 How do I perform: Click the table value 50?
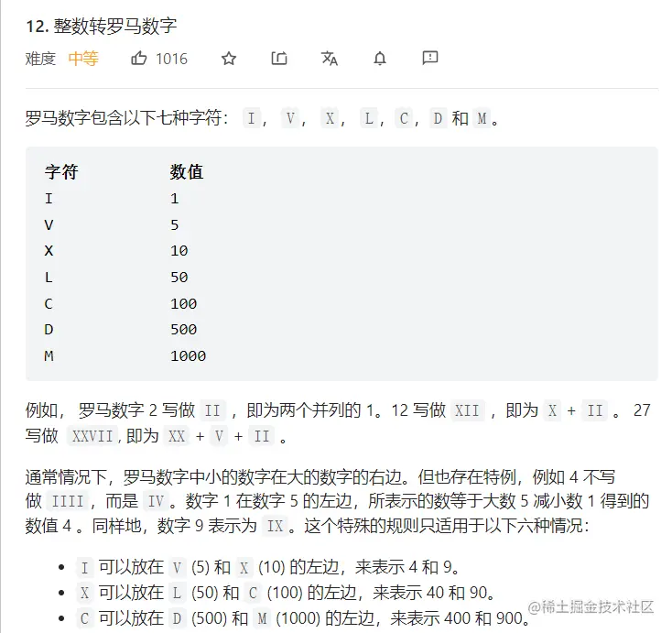(179, 278)
